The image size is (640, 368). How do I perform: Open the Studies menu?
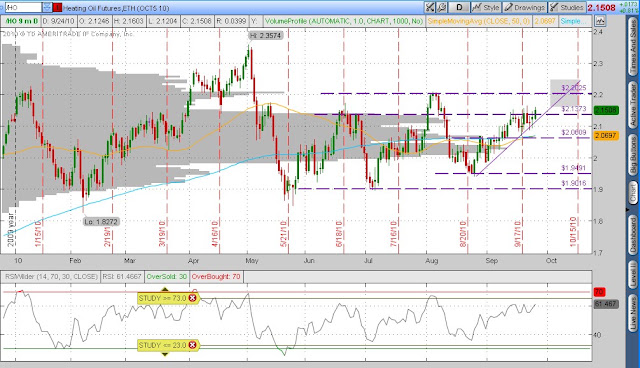[x=566, y=7]
